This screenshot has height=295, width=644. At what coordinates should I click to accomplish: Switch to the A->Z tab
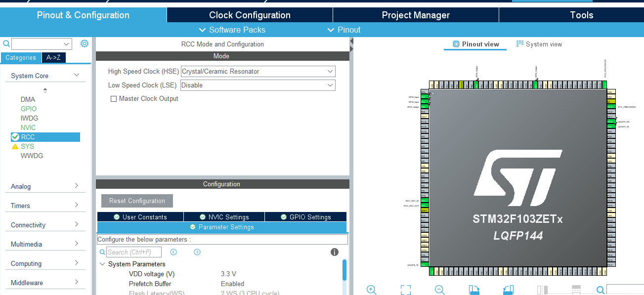tap(53, 58)
